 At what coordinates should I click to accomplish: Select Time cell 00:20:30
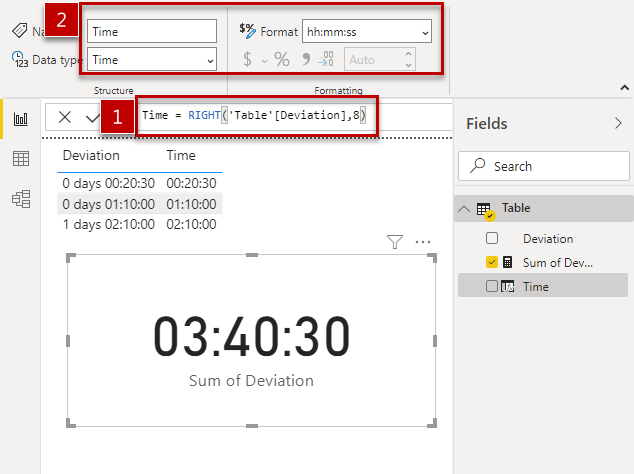191,183
